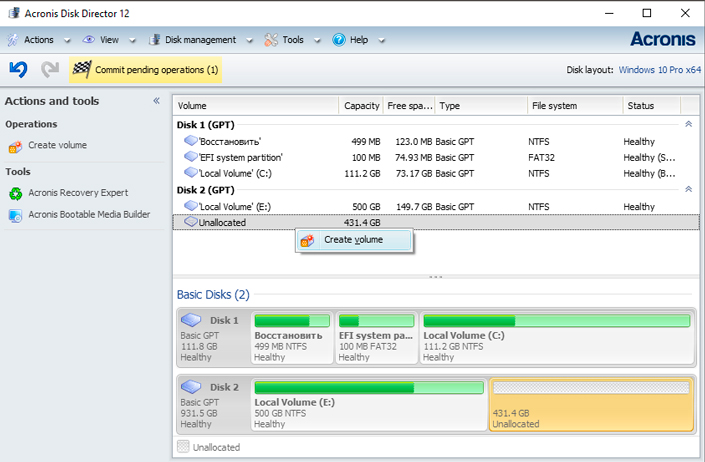Select 'Local Volume' (E:) row text
Viewport: 705px width, 462px height.
coord(235,207)
